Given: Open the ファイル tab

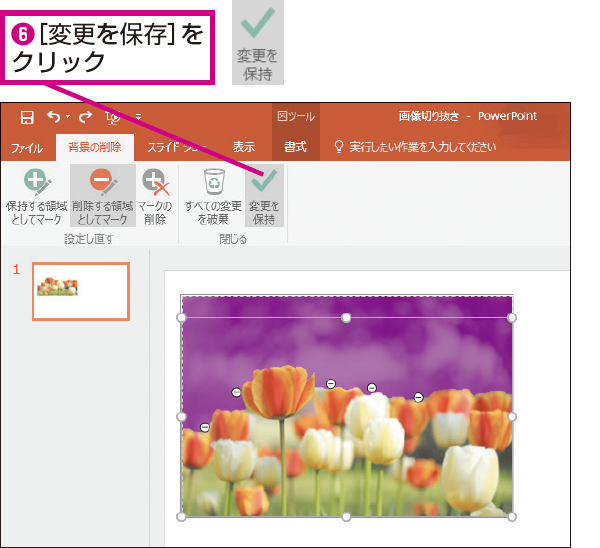Looking at the screenshot, I should coord(27,148).
